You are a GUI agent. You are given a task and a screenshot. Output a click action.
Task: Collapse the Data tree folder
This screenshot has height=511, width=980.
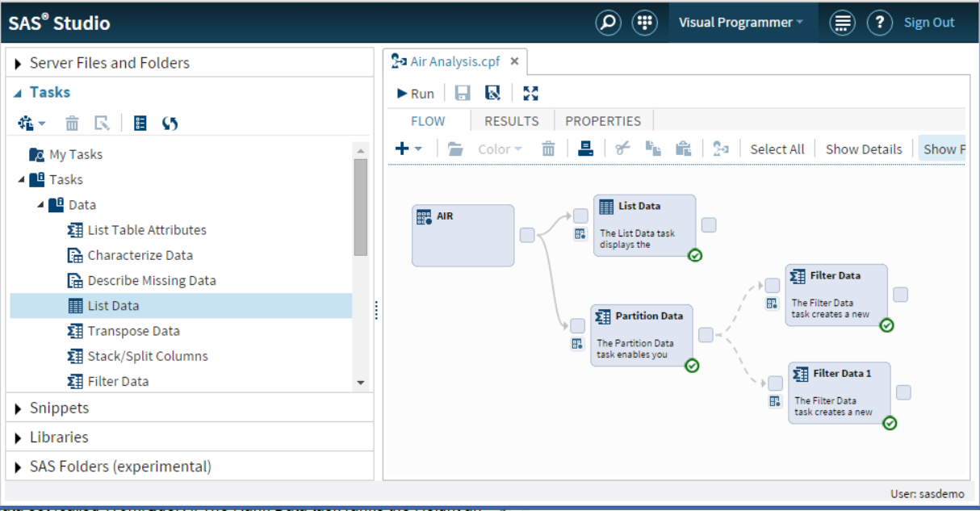click(x=40, y=204)
